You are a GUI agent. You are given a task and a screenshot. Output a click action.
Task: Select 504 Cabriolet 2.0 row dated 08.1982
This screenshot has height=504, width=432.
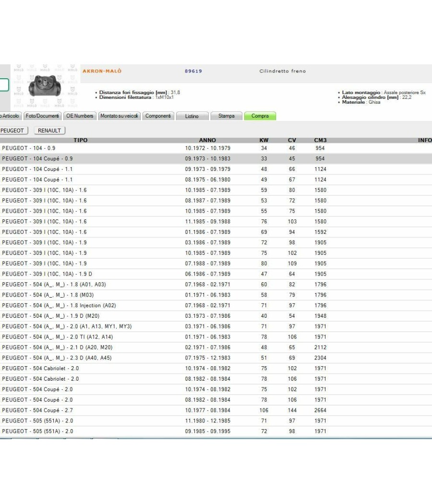click(216, 379)
